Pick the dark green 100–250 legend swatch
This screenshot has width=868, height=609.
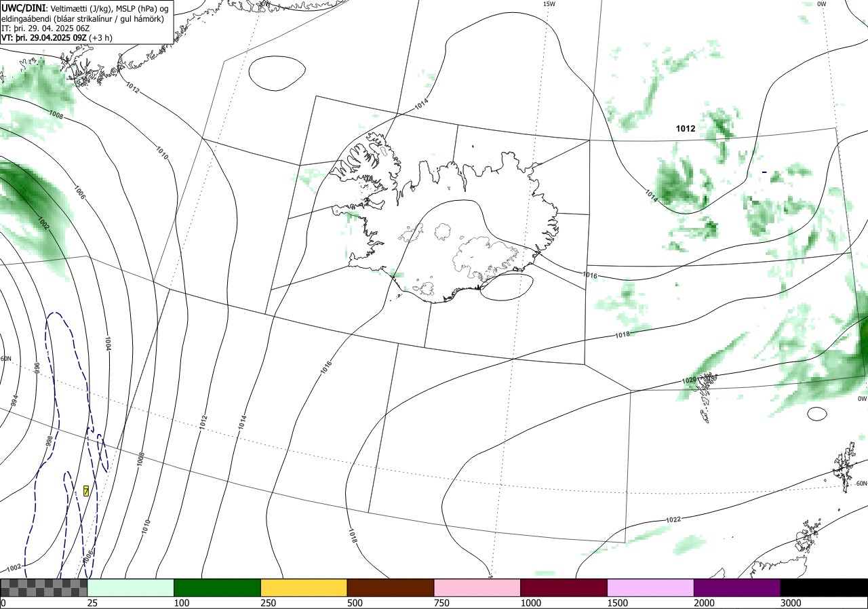(218, 587)
